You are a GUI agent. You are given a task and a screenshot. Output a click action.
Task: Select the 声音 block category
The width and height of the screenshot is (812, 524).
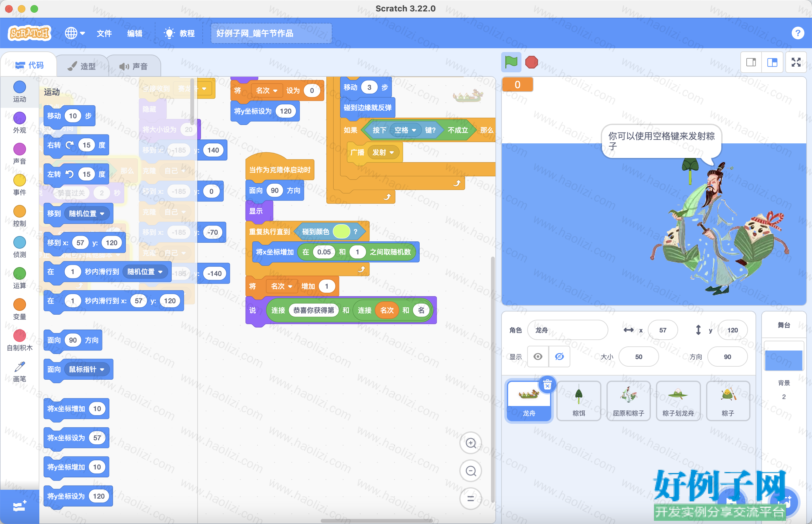[19, 154]
